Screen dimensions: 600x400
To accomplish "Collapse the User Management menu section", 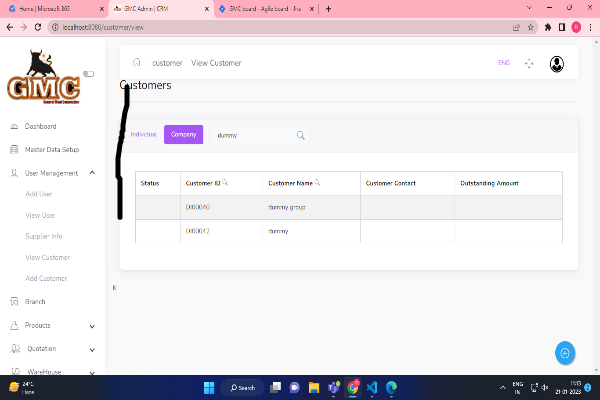I will point(92,173).
